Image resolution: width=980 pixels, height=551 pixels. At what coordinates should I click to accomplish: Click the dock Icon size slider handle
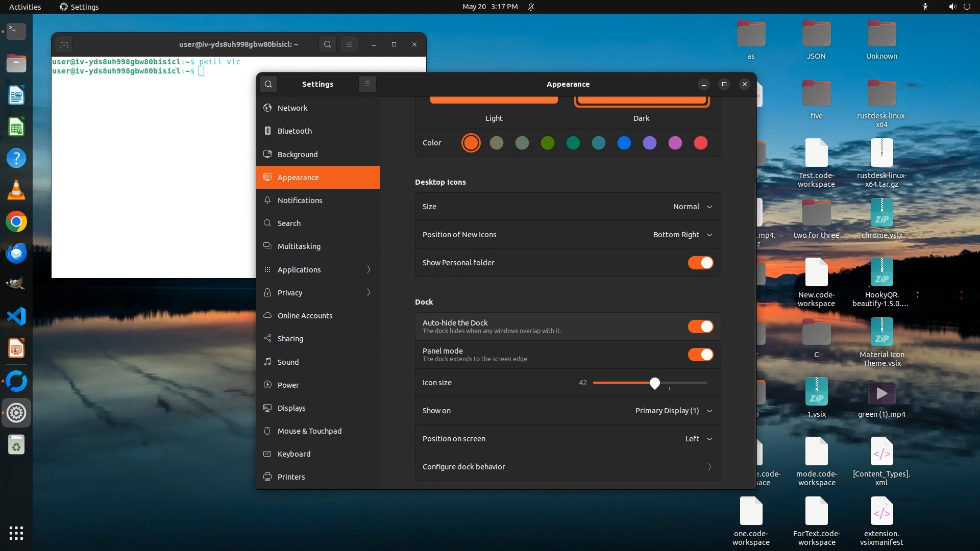655,383
